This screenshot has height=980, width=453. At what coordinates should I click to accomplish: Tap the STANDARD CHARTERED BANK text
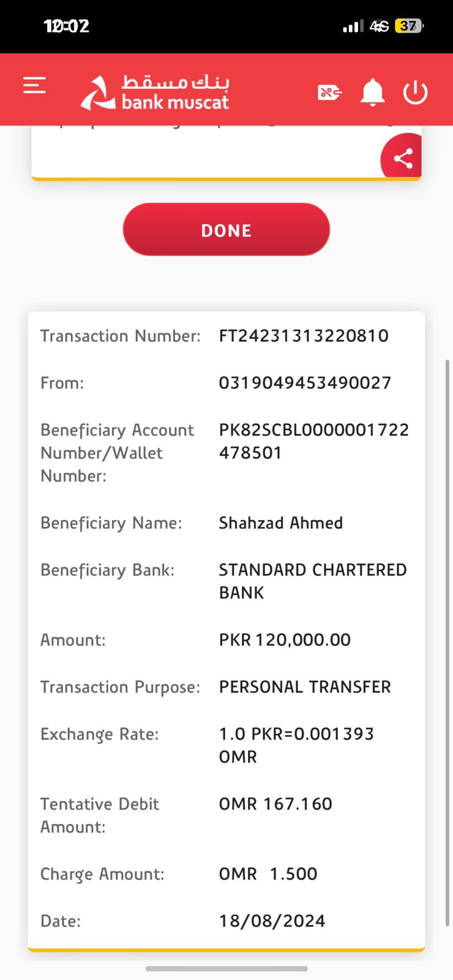click(312, 581)
